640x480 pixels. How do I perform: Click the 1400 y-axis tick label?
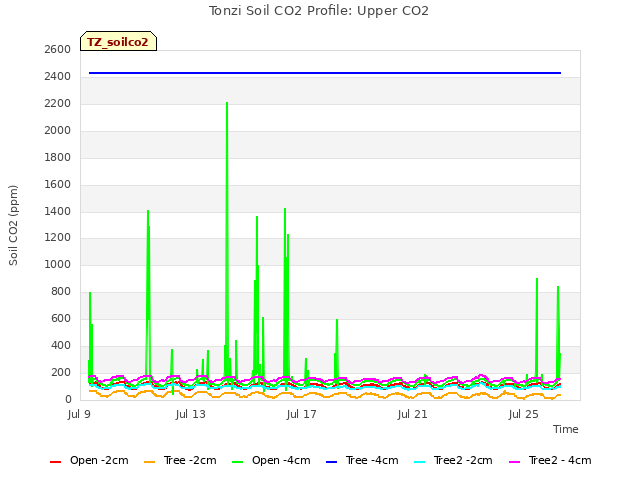point(58,211)
